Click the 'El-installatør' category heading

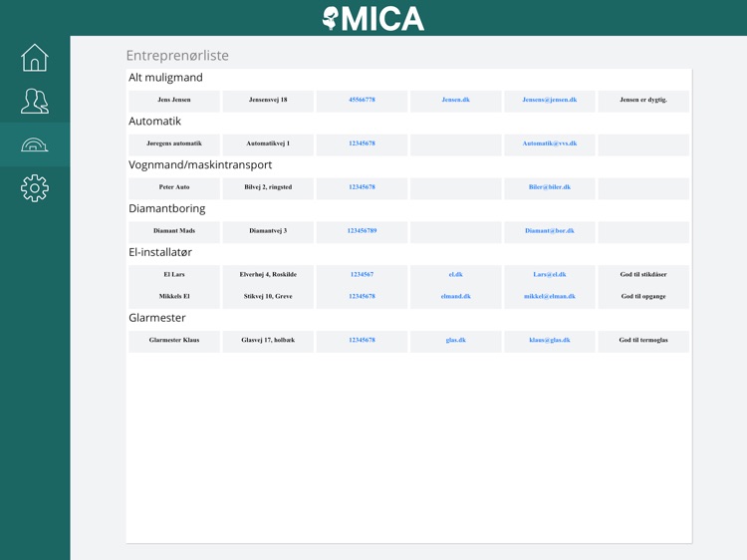[160, 252]
